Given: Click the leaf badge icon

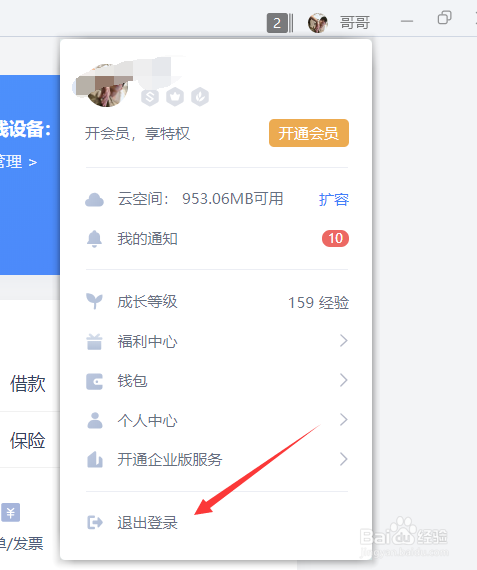Looking at the screenshot, I should point(200,97).
